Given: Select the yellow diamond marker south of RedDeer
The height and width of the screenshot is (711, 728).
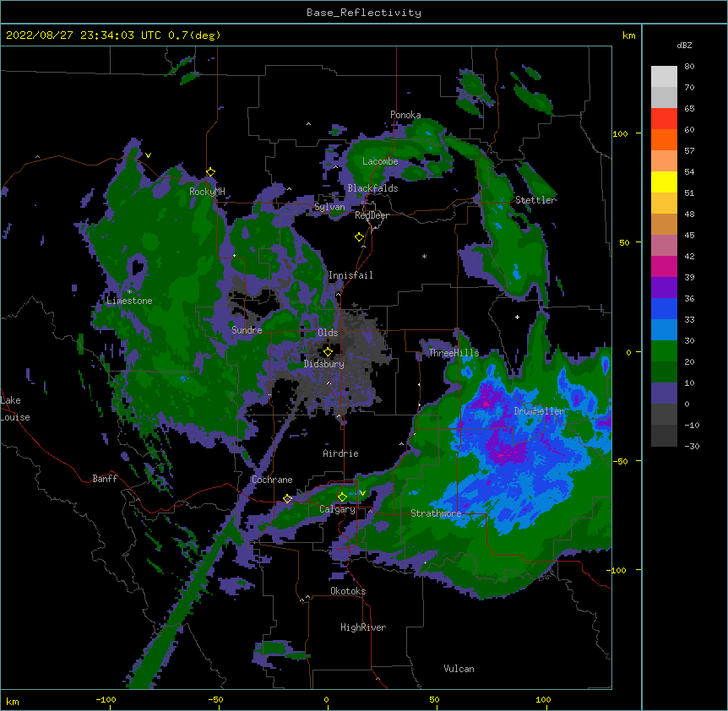Looking at the screenshot, I should tap(359, 237).
